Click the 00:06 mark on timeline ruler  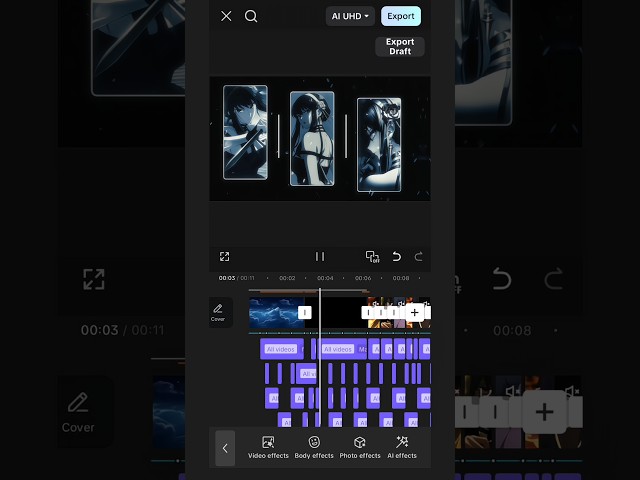(x=363, y=278)
